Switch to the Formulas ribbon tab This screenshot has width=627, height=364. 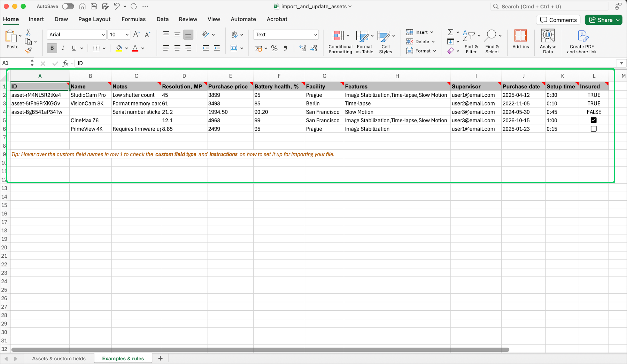click(x=133, y=19)
